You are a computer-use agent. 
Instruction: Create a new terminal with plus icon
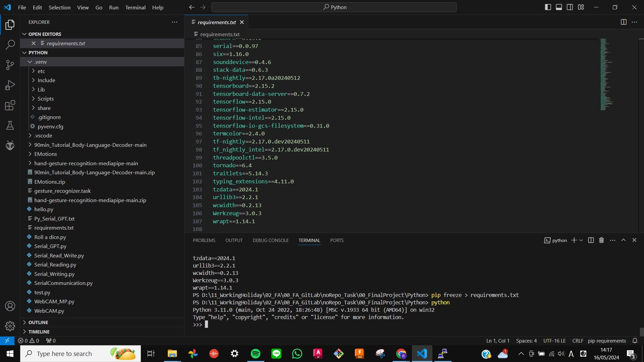(574, 240)
